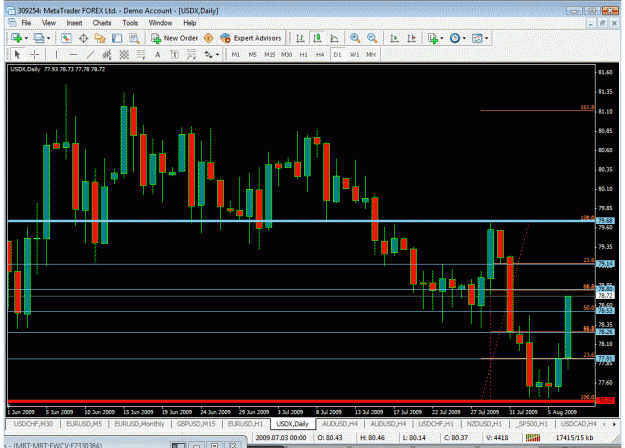
Task: Click the 161.8 Fibonacci level label
Action: [587, 108]
